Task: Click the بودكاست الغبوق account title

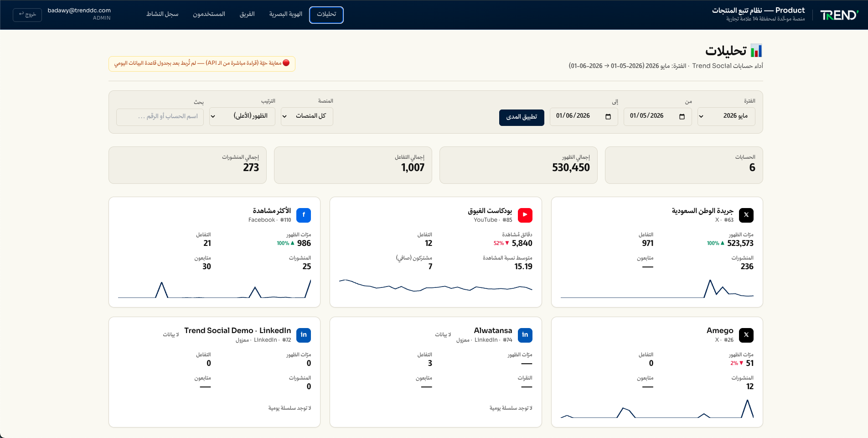Action: tap(490, 211)
